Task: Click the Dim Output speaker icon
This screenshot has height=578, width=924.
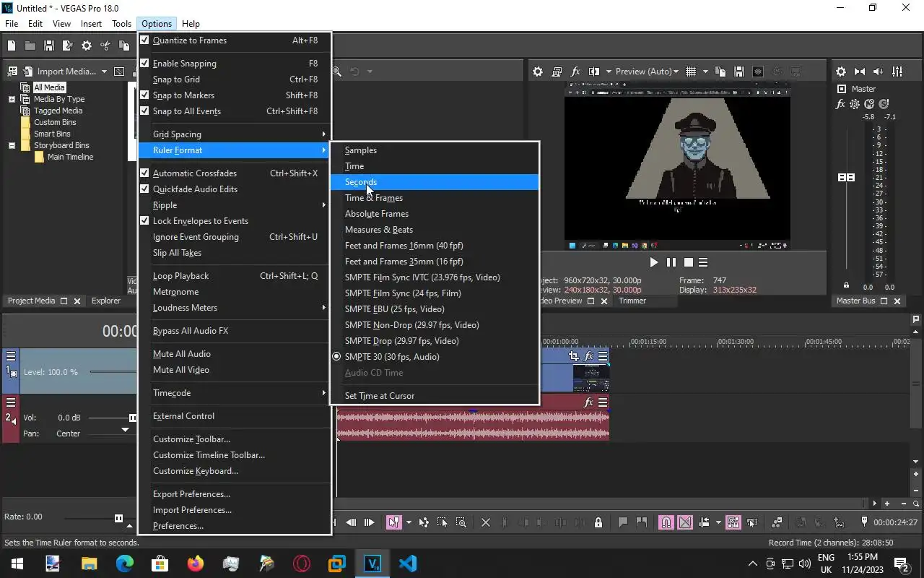Action: pyautogui.click(x=879, y=72)
